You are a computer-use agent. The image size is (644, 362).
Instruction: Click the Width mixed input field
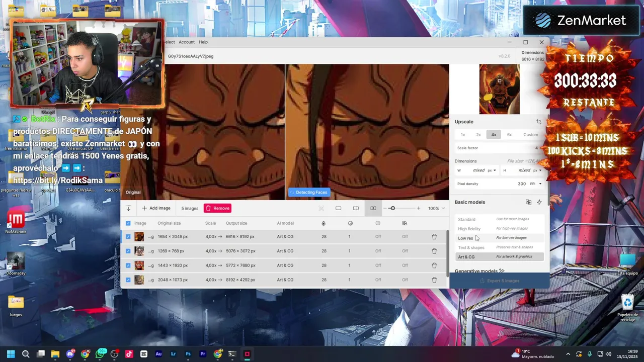click(478, 170)
